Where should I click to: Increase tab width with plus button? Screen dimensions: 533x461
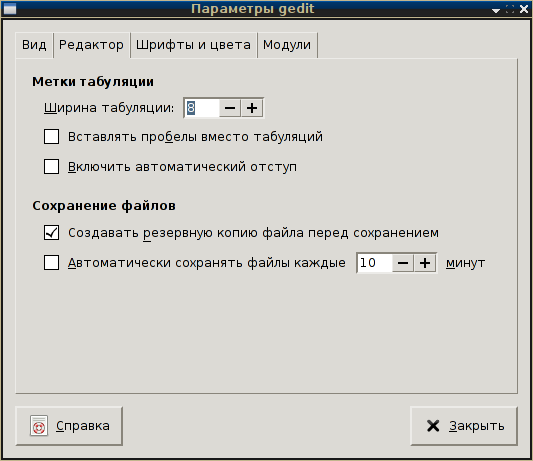coord(252,108)
